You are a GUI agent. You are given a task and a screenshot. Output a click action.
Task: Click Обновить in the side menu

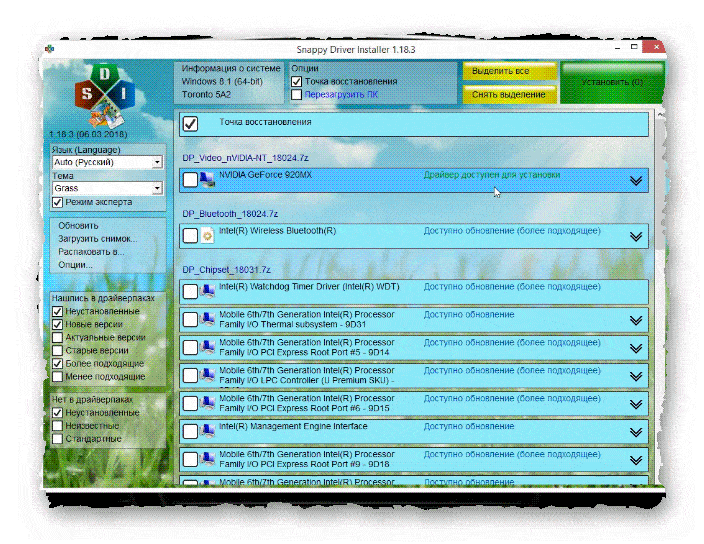pyautogui.click(x=78, y=226)
